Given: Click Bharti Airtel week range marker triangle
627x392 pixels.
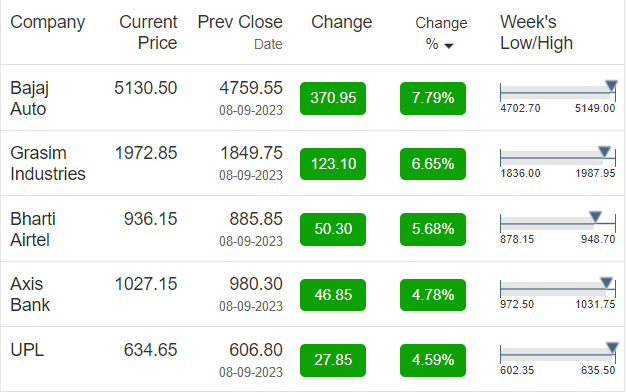Looking at the screenshot, I should click(595, 217).
